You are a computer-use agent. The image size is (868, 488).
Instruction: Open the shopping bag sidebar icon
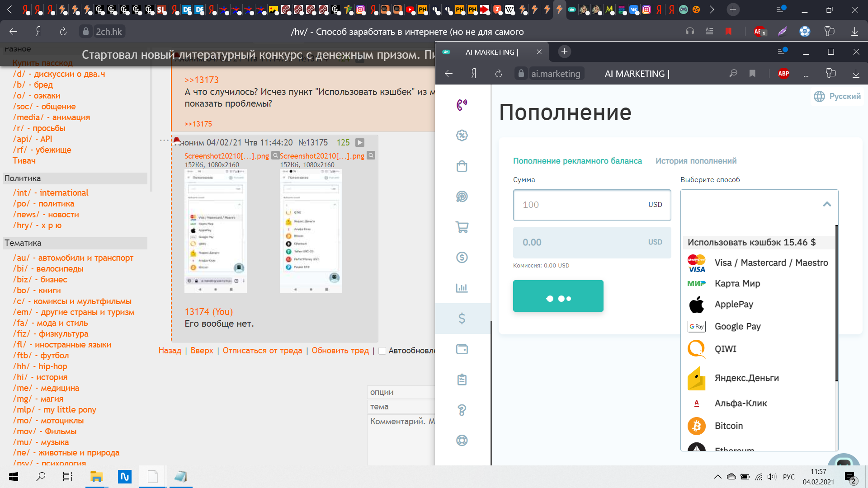point(462,166)
